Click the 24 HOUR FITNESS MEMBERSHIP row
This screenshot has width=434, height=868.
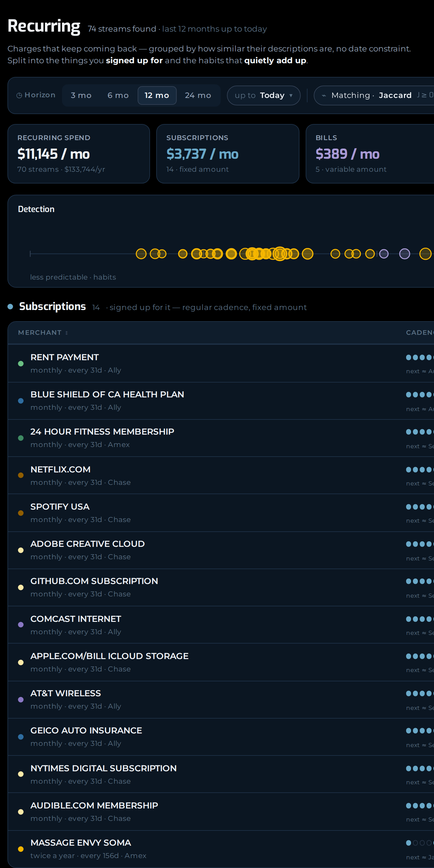pyautogui.click(x=221, y=438)
